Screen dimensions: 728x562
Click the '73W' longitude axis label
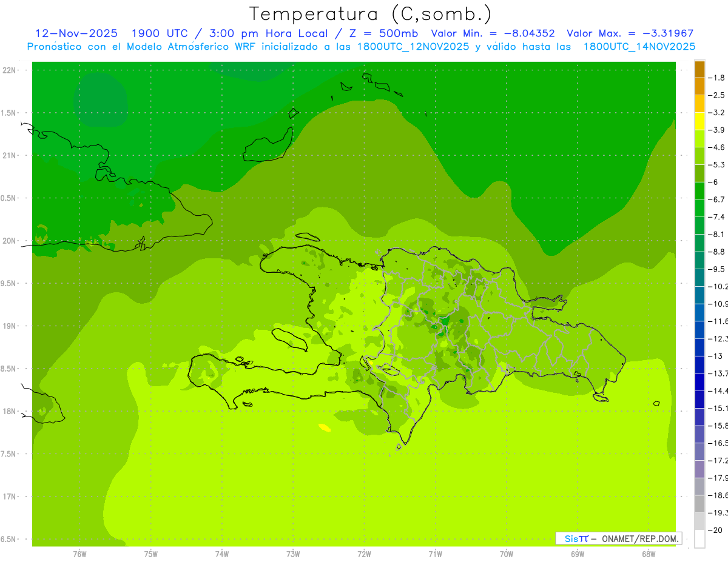point(293,554)
